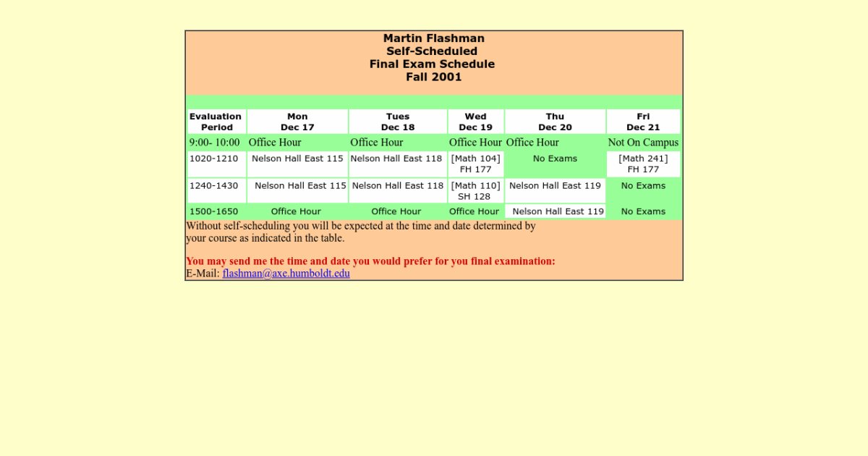Select the 9:00- 10:00 time period cell

pos(215,143)
